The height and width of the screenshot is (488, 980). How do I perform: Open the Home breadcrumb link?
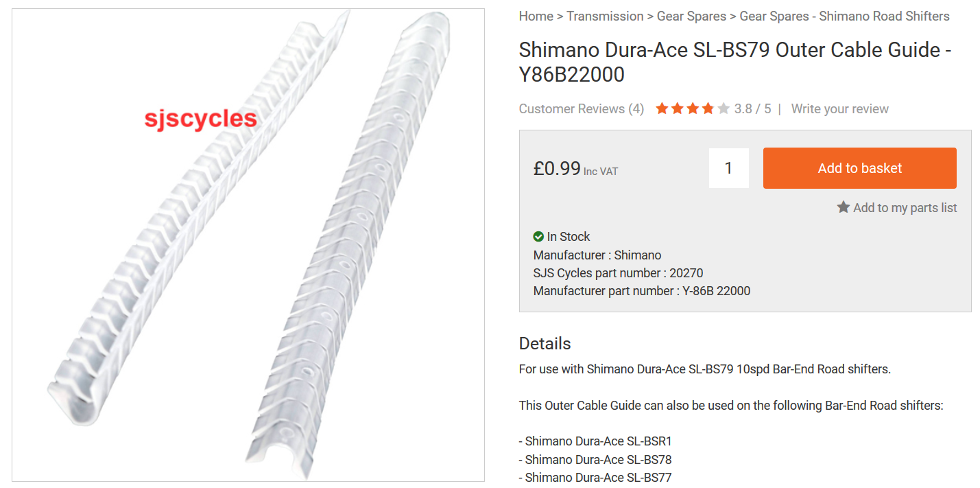pos(536,16)
